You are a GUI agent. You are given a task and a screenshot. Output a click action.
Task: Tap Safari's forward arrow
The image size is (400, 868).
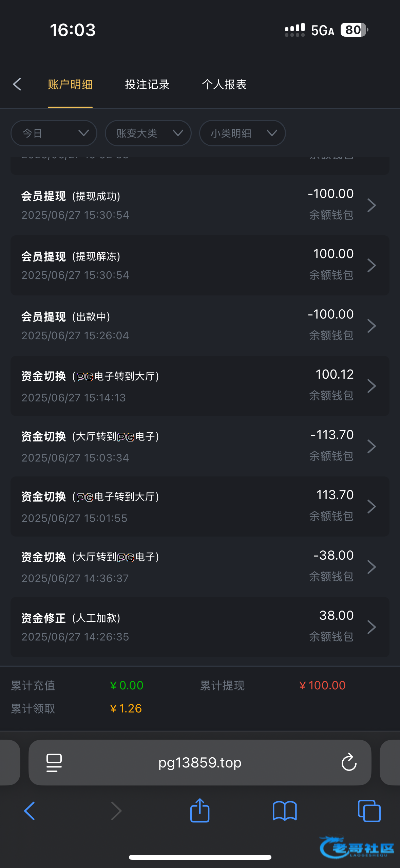point(116,811)
